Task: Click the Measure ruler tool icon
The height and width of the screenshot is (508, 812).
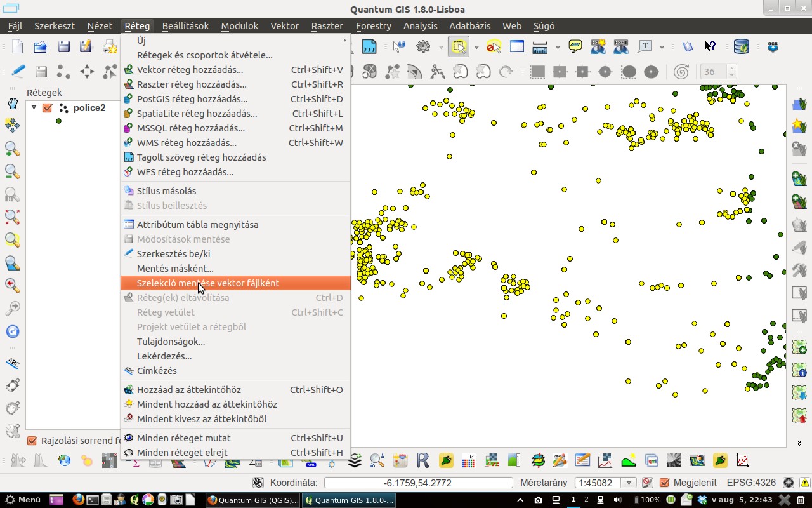Action: 540,46
